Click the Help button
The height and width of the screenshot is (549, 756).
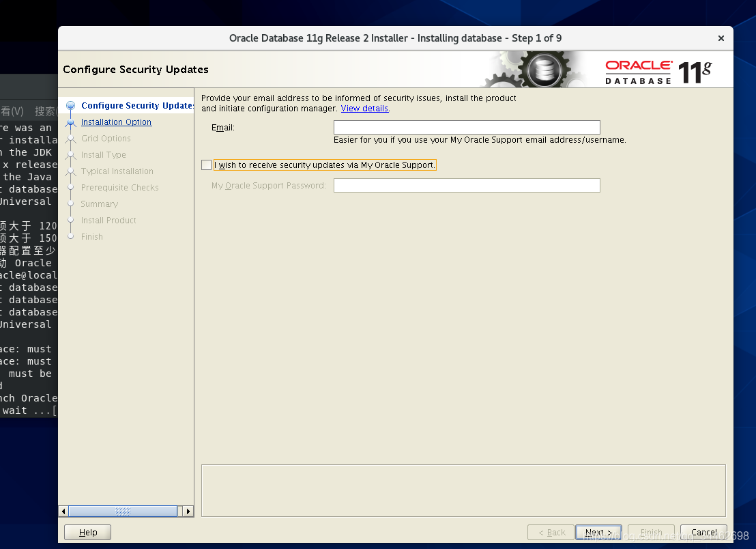[88, 532]
